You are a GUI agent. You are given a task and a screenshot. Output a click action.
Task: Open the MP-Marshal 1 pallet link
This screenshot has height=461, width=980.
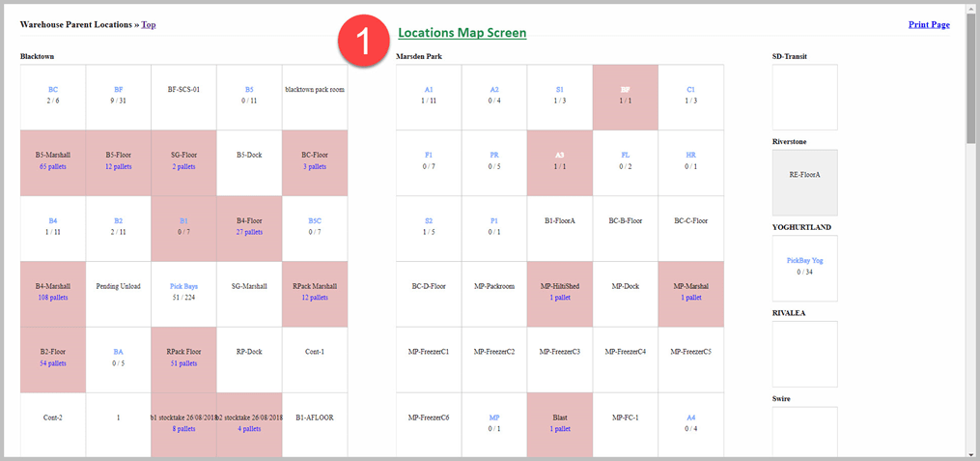pyautogui.click(x=690, y=298)
